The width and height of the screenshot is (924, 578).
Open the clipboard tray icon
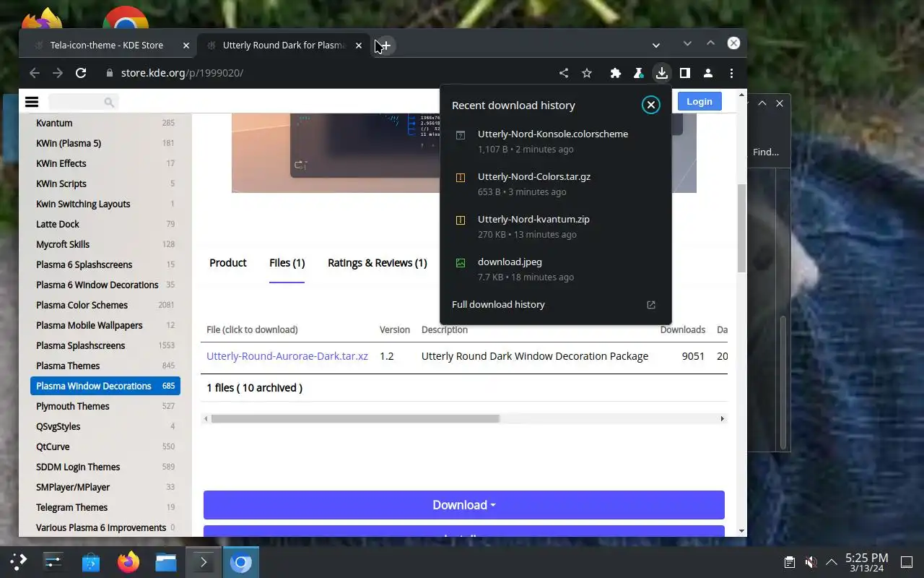click(x=790, y=562)
